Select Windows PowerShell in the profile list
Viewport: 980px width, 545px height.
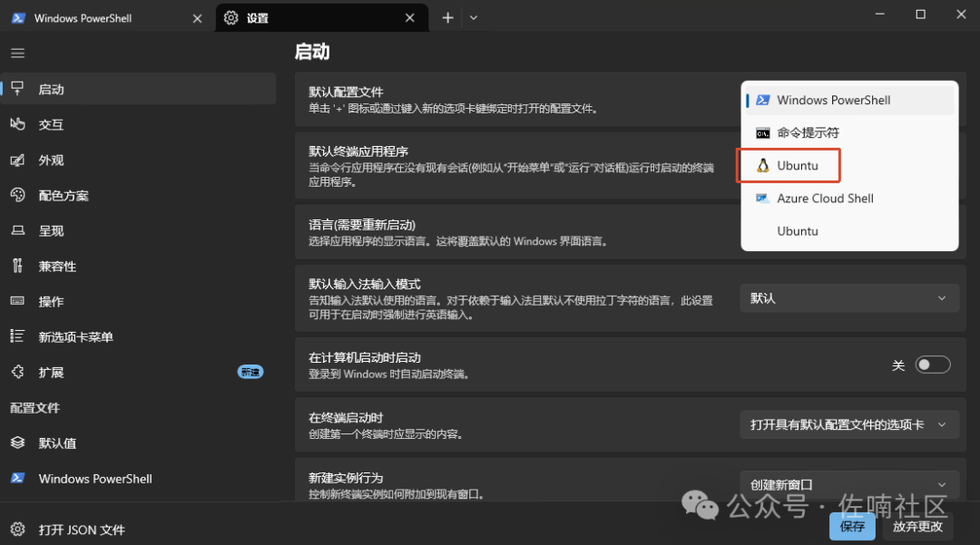[x=849, y=100]
